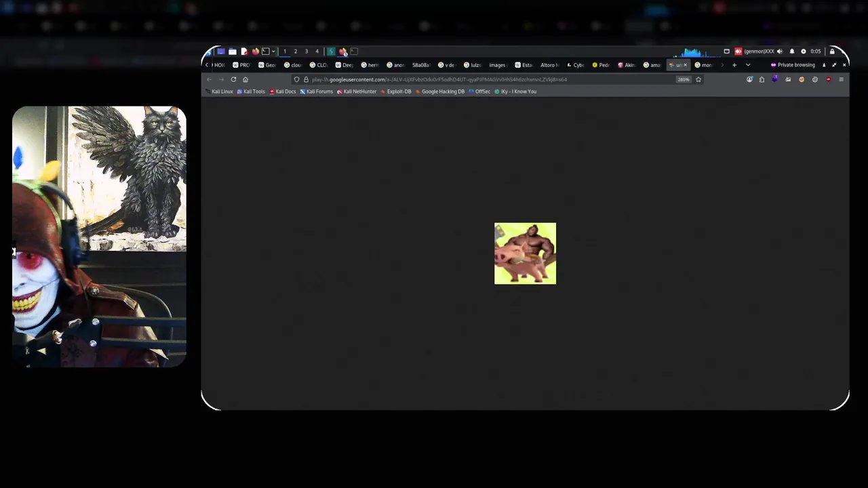Open the OffSec bookmark
Screen dimensions: 868x488
(x=479, y=91)
